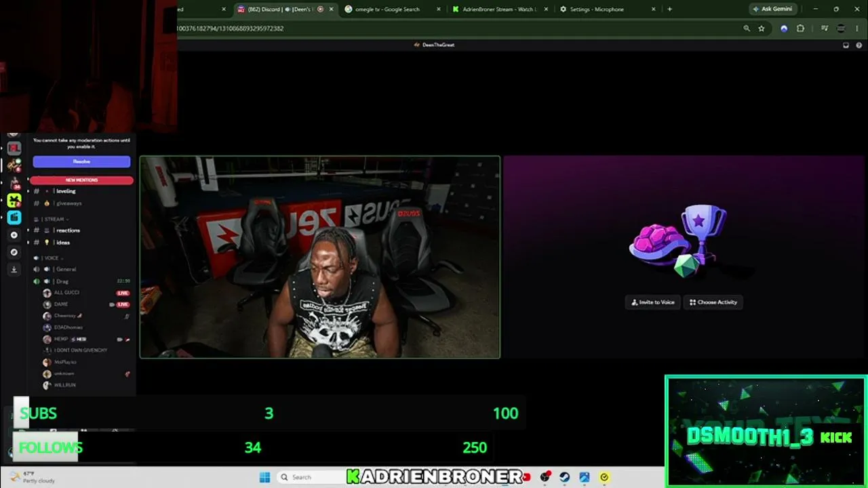The height and width of the screenshot is (488, 868).
Task: Click the zoom magnifier icon in the address bar
Action: coord(747,28)
